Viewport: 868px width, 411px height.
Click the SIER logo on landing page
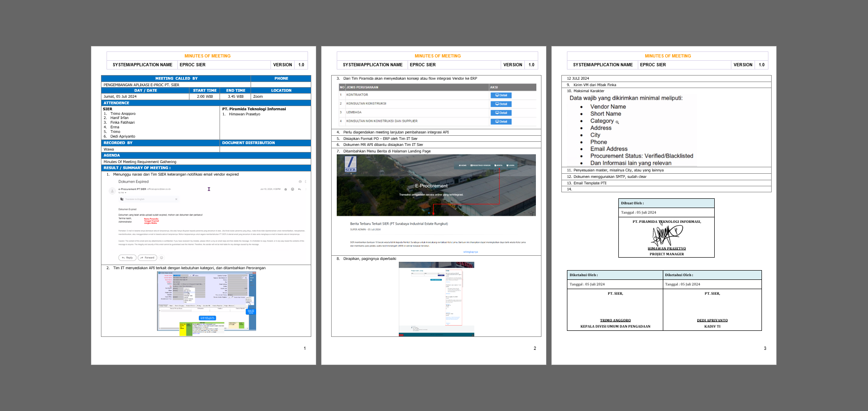[x=351, y=164]
